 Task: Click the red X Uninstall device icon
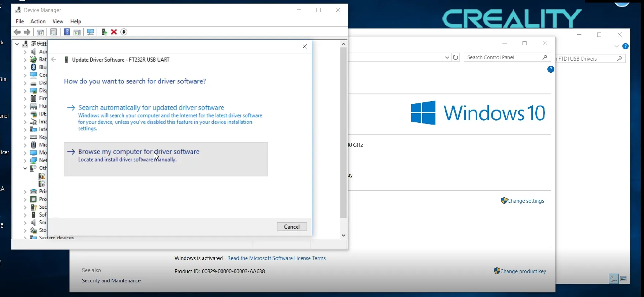114,32
